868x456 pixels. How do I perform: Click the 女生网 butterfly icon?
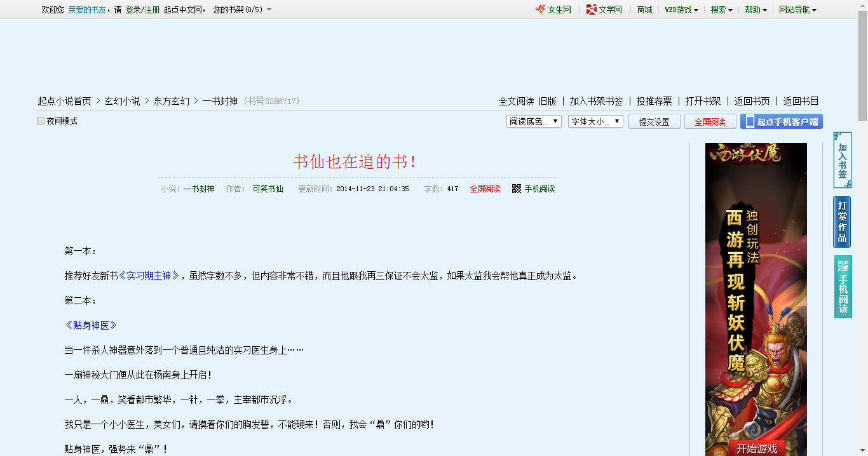[540, 10]
